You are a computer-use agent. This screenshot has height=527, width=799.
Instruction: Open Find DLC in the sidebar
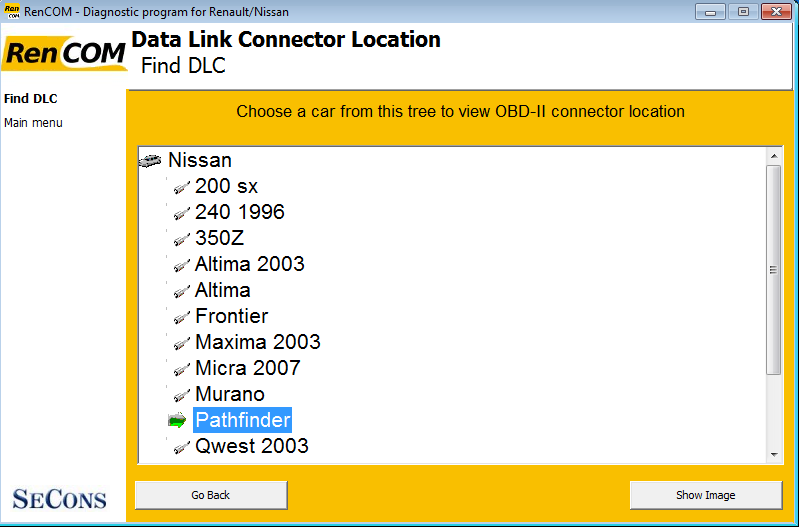[31, 99]
